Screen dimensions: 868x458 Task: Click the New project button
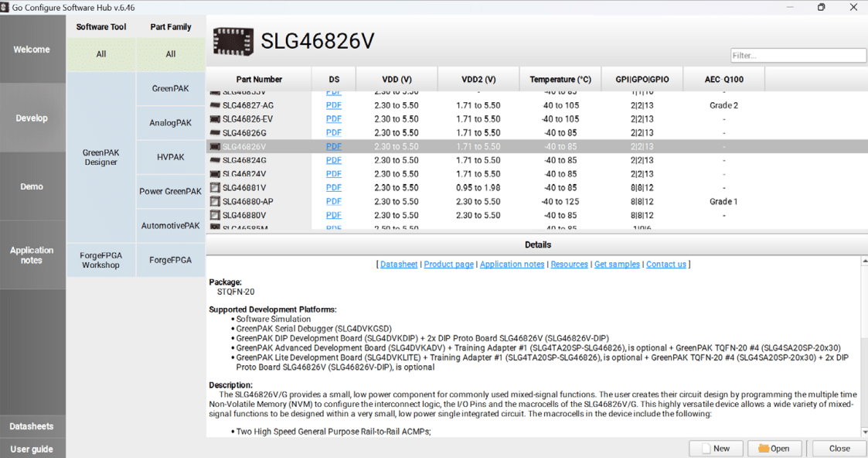(717, 449)
